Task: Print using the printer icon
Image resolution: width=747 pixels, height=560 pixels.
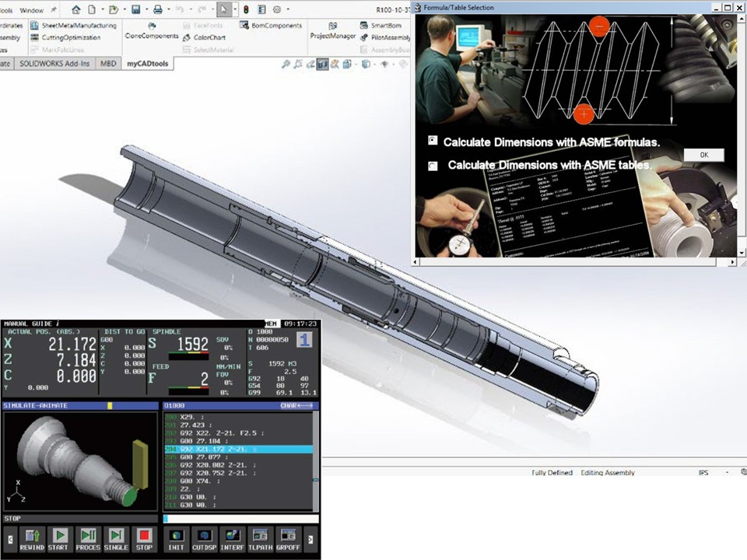Action: (x=157, y=9)
